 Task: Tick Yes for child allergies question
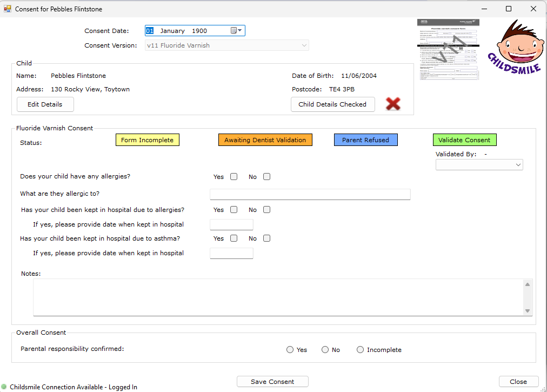[x=234, y=177]
